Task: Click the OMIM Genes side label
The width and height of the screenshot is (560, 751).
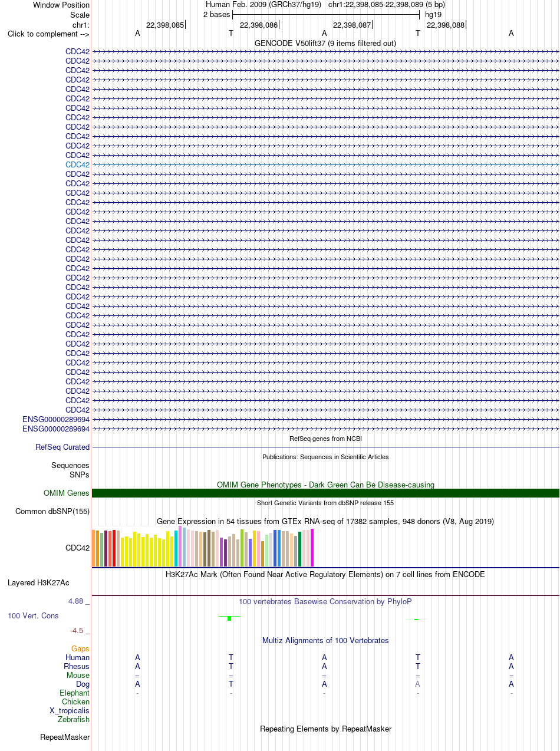Action: point(67,493)
